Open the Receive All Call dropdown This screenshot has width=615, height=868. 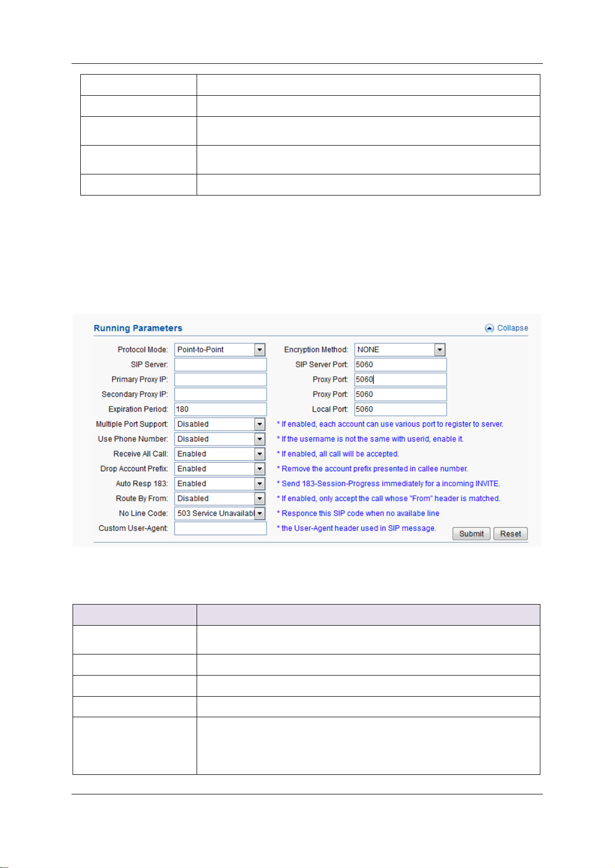click(220, 454)
